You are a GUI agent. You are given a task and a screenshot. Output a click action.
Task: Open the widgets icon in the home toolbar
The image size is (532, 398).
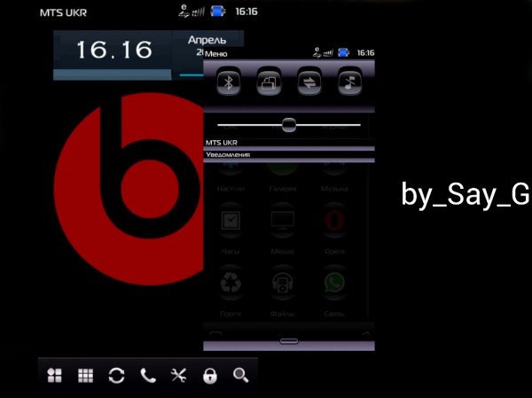(55, 375)
